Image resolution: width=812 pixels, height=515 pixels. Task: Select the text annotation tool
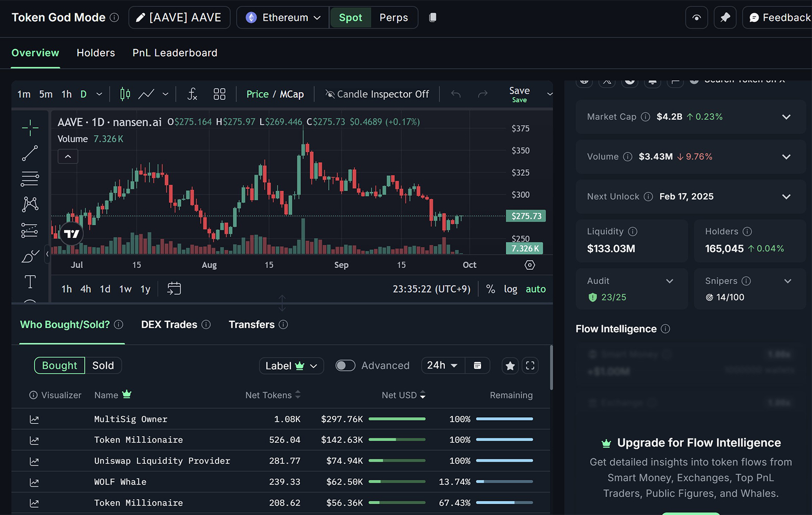tap(30, 281)
